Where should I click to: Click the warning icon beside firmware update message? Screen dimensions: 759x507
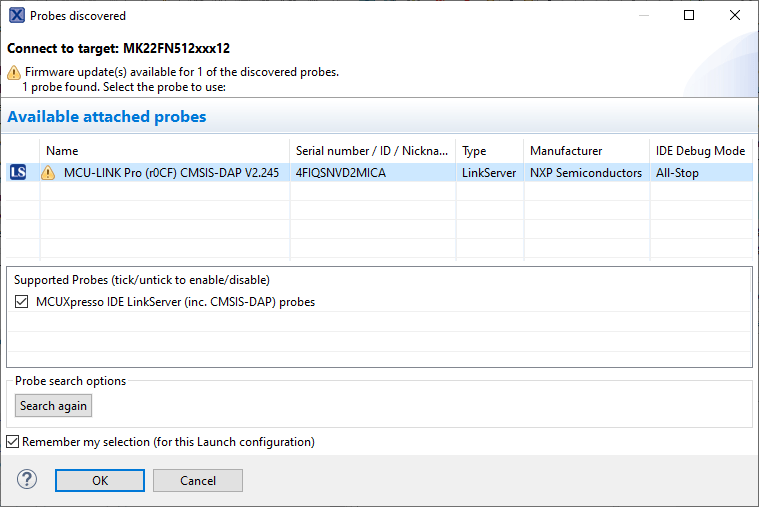click(x=13, y=72)
